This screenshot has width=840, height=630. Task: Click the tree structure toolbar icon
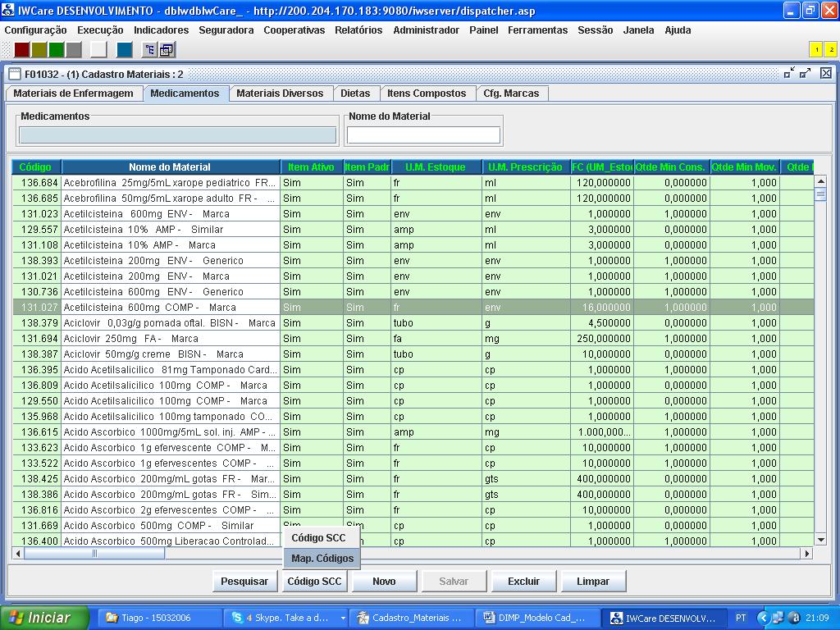(149, 50)
